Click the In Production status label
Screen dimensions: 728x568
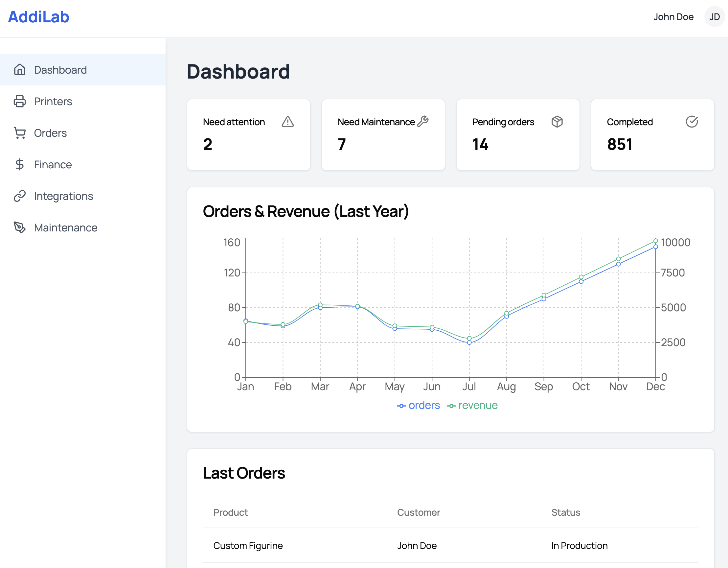(x=579, y=546)
